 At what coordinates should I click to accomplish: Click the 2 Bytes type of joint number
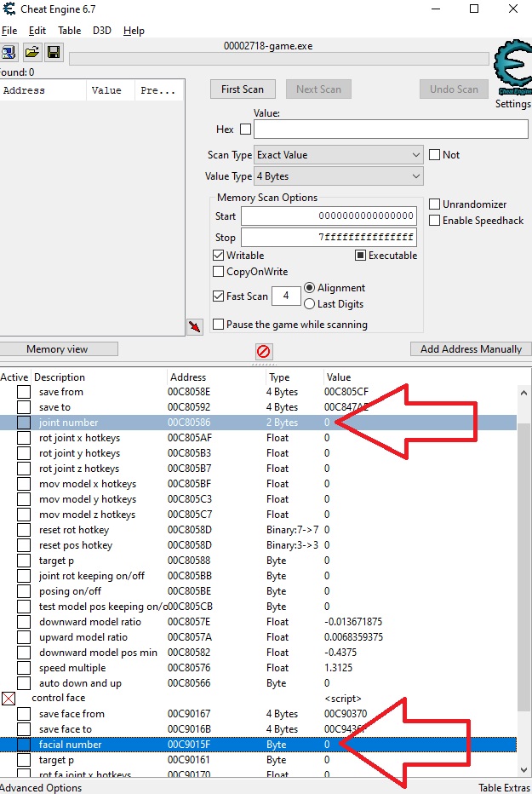click(283, 423)
